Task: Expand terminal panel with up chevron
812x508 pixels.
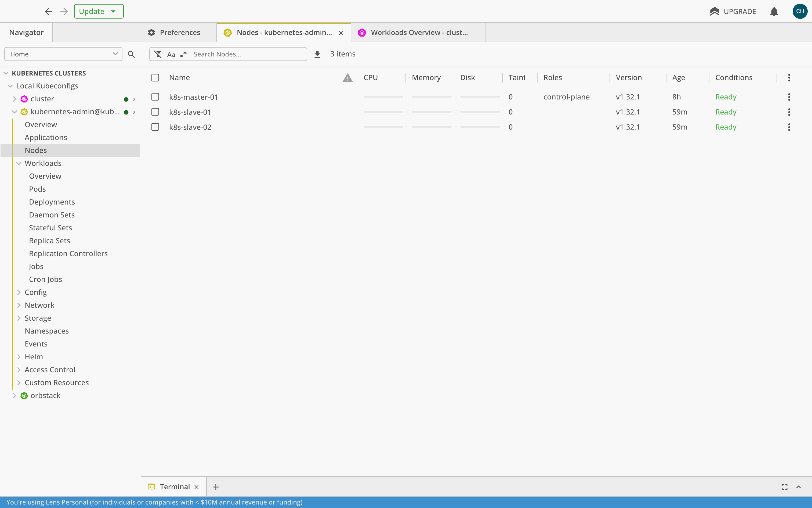Action: 799,487
